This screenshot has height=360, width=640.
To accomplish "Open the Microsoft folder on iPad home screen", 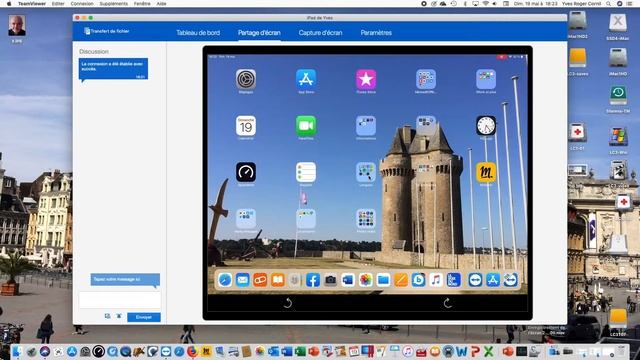I will 426,79.
